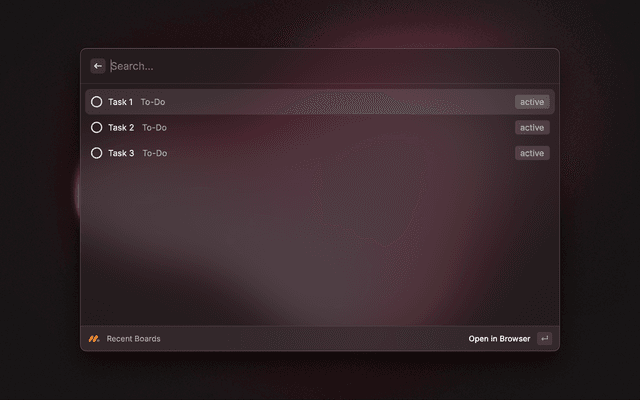The width and height of the screenshot is (640, 400).
Task: Toggle the Task 2 status circle
Action: (97, 127)
